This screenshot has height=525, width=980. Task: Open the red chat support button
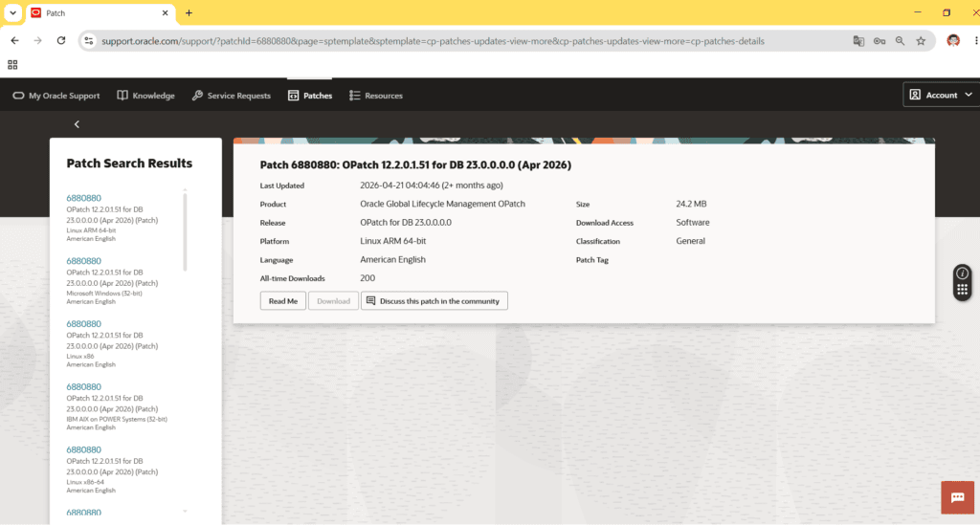coord(957,497)
